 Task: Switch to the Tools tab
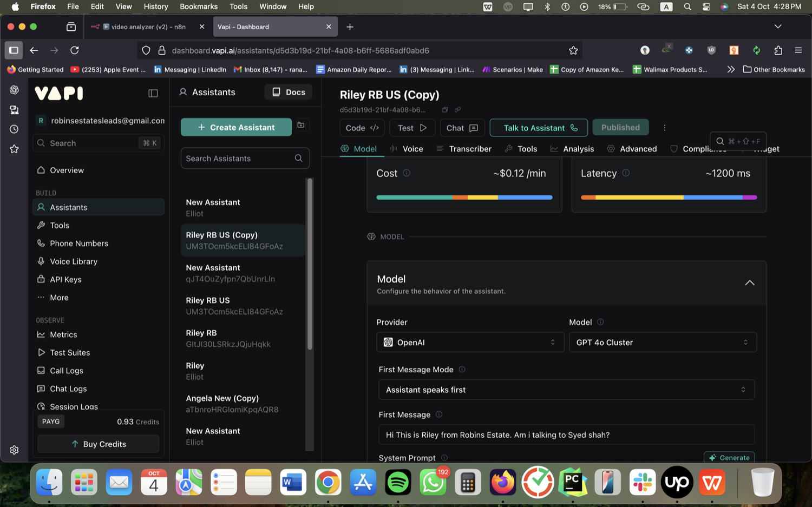[x=521, y=149]
